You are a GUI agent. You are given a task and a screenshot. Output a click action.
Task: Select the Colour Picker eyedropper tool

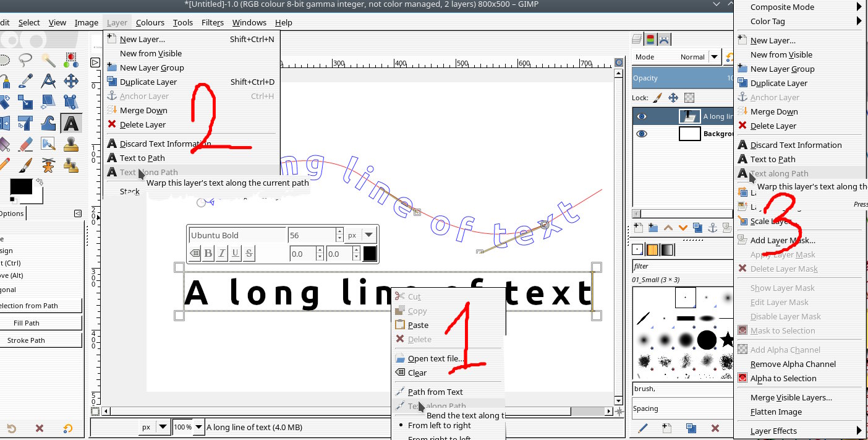[x=25, y=81]
